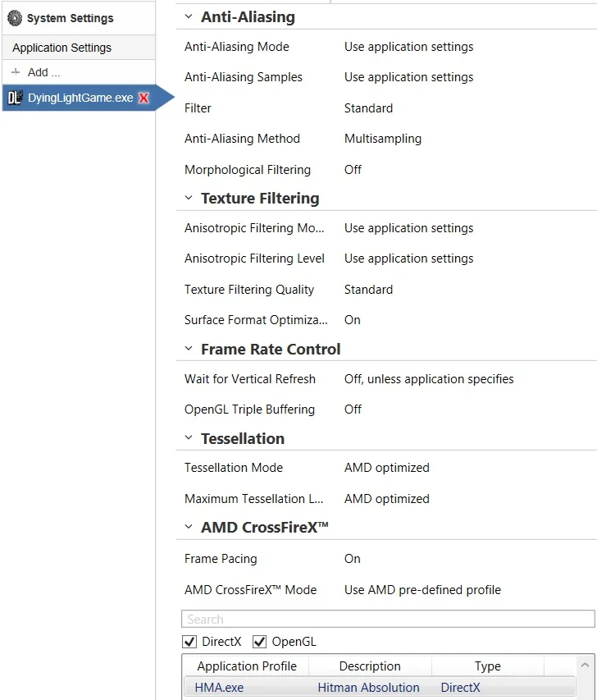
Task: Click the profile Search field
Action: pyautogui.click(x=388, y=620)
